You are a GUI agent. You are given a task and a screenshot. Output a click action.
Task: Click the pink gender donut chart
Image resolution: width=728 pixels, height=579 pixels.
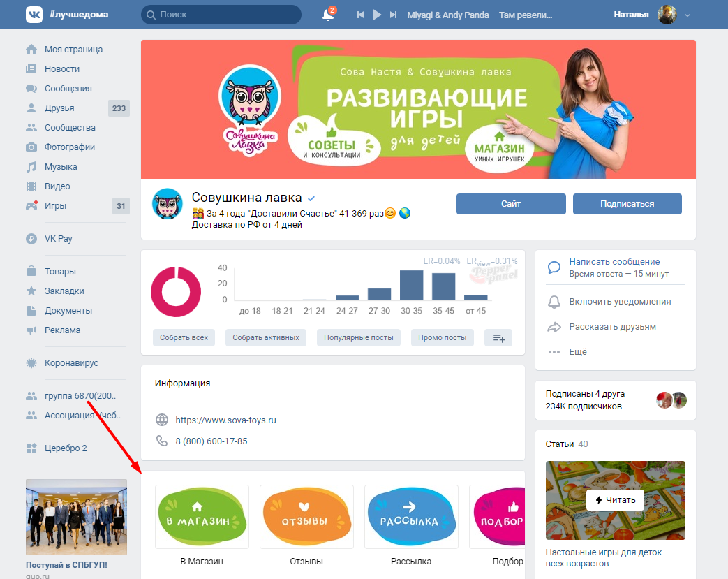176,292
